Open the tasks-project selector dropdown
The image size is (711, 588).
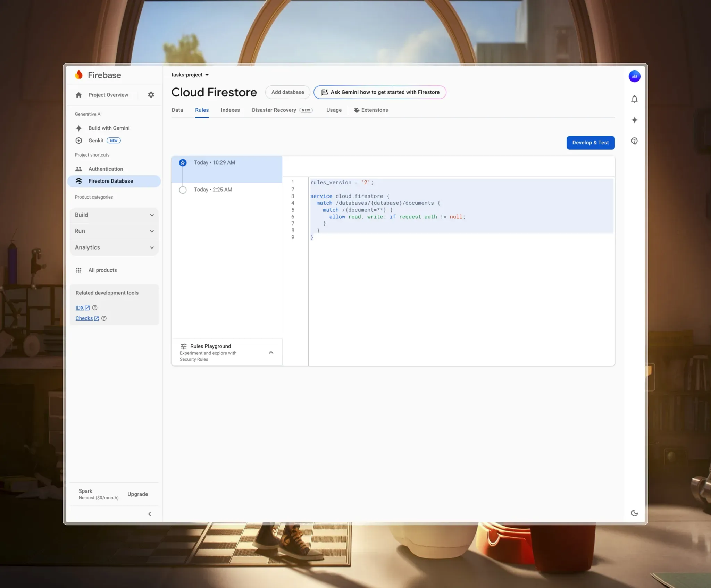tap(190, 75)
